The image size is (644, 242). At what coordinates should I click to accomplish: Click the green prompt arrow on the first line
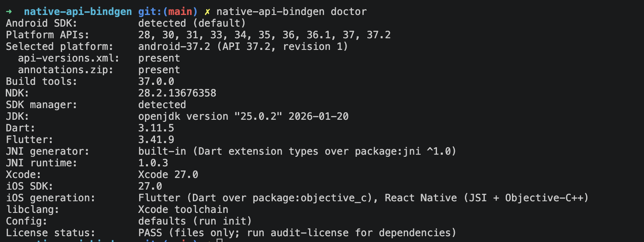[9, 12]
